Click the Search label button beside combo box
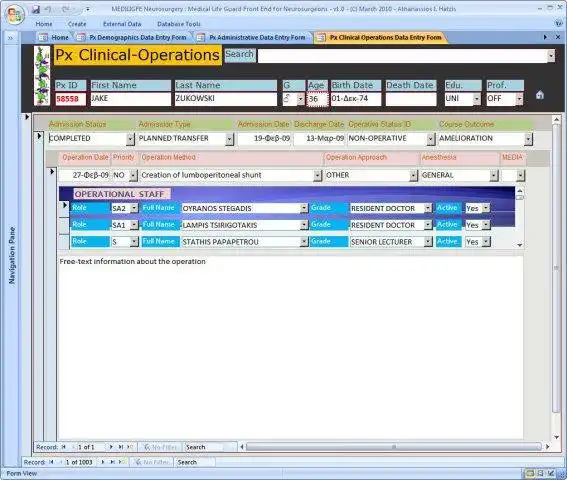This screenshot has height=480, width=567. [x=239, y=55]
